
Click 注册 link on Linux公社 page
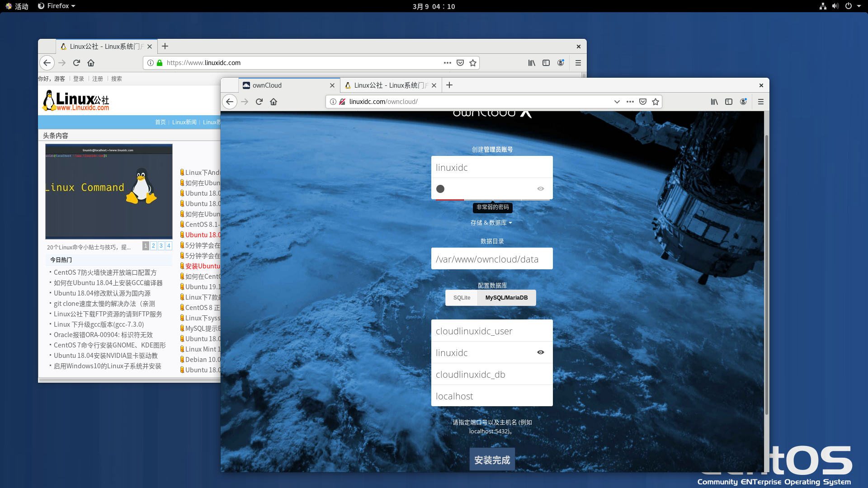98,79
